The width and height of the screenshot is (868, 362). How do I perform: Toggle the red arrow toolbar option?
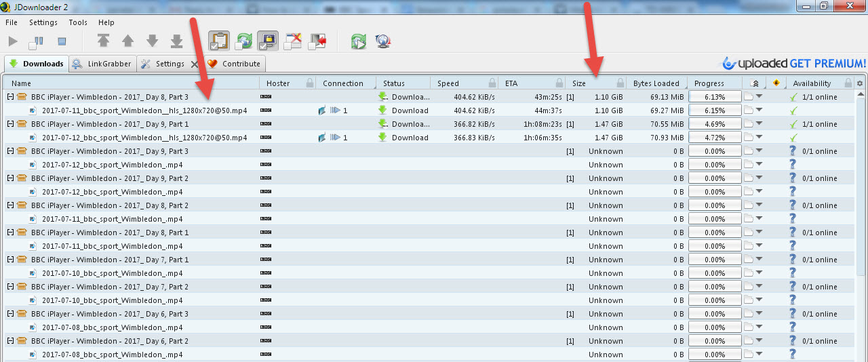(x=317, y=41)
